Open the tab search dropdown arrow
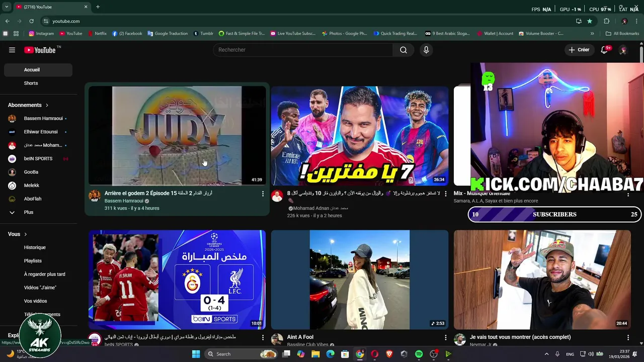 point(7,7)
